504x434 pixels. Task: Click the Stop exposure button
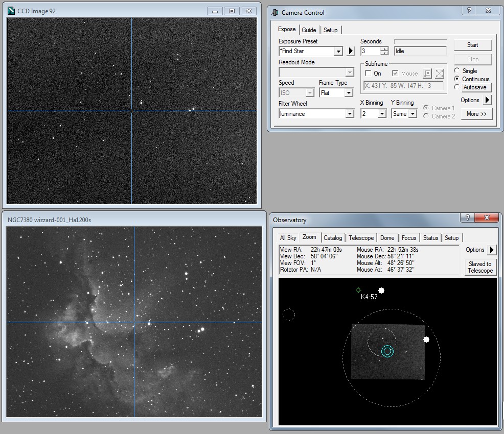pyautogui.click(x=472, y=59)
